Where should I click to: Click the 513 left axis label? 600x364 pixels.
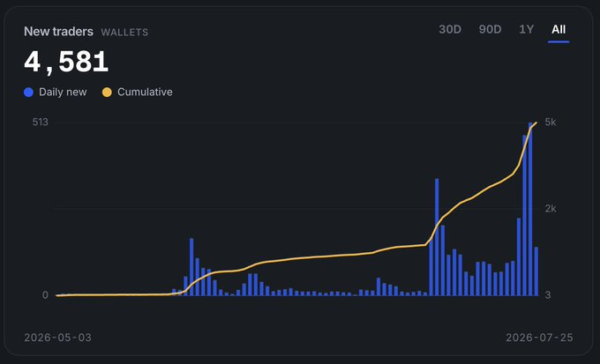(41, 122)
